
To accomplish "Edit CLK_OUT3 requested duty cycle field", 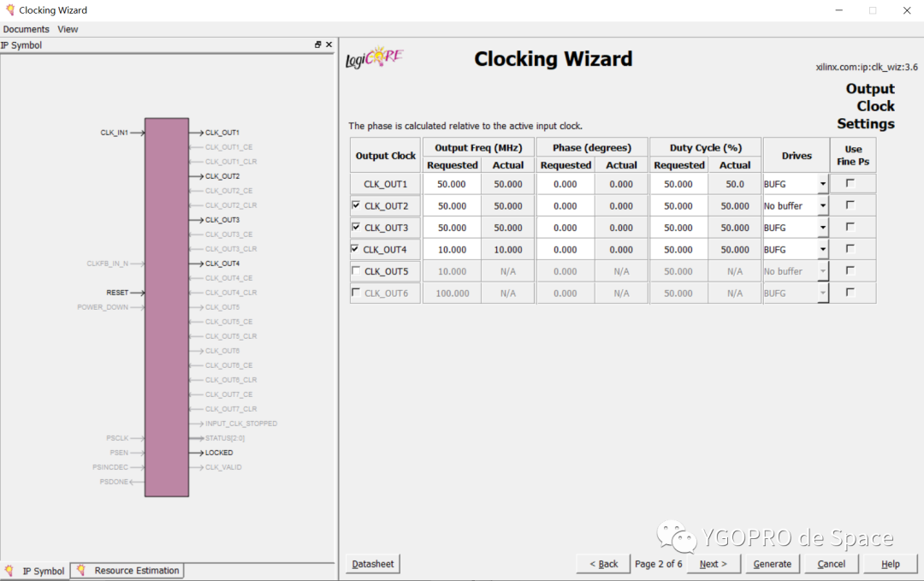I will pos(678,228).
